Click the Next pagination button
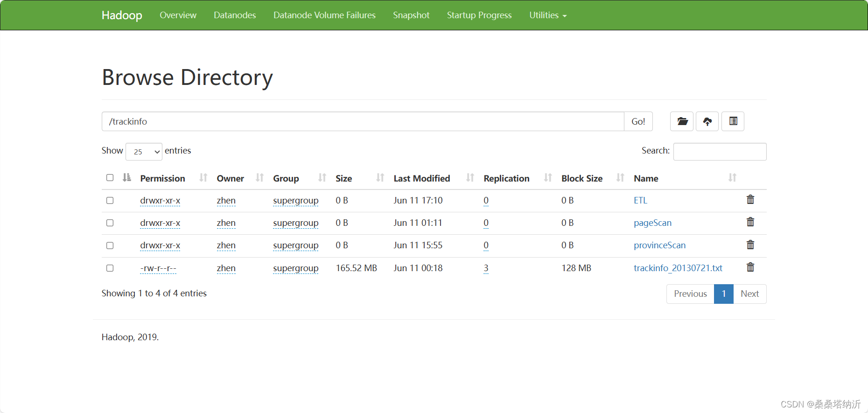This screenshot has width=868, height=413. tap(749, 294)
